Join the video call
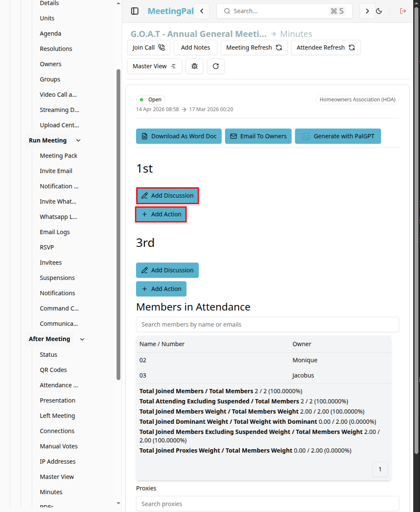 tap(149, 48)
